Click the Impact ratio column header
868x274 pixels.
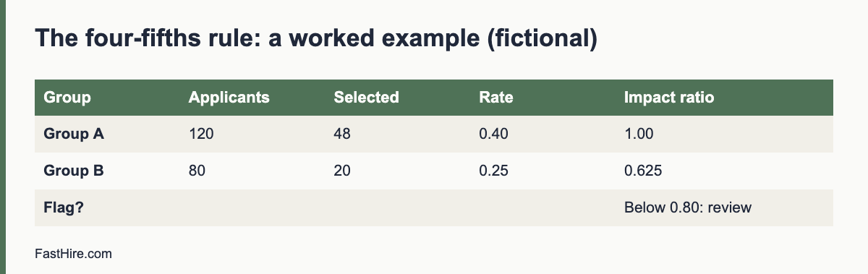(x=668, y=98)
